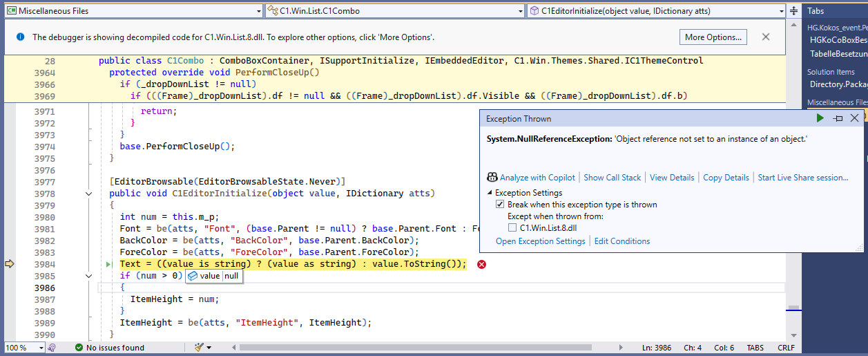Image resolution: width=868 pixels, height=356 pixels.
Task: Pin the Exception Thrown popup
Action: point(838,119)
